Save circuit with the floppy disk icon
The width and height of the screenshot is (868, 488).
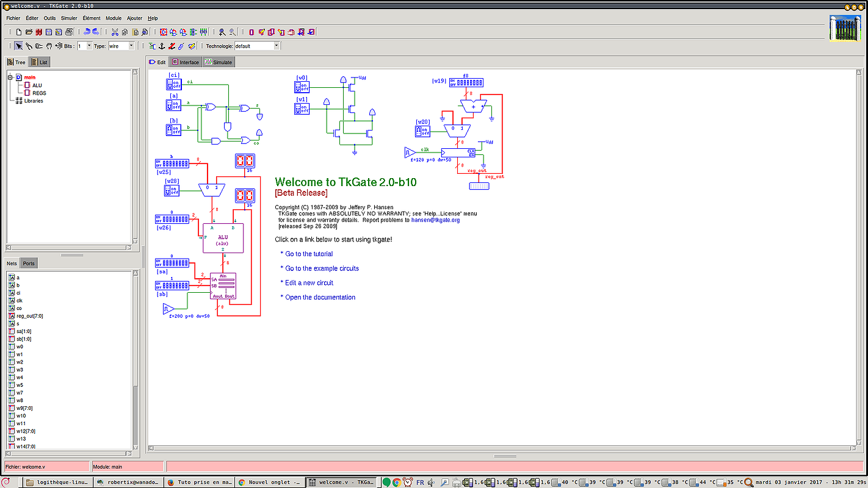coord(49,32)
